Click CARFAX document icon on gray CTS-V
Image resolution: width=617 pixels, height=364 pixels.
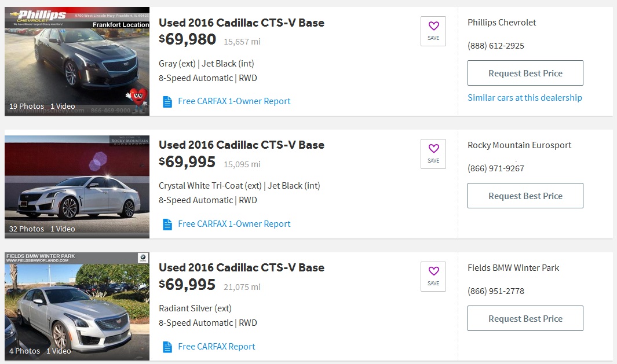click(167, 102)
